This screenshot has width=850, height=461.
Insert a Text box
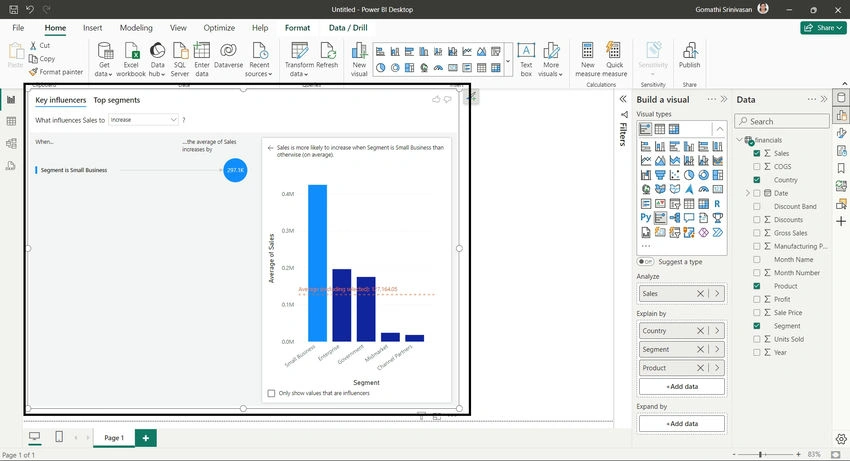tap(526, 59)
